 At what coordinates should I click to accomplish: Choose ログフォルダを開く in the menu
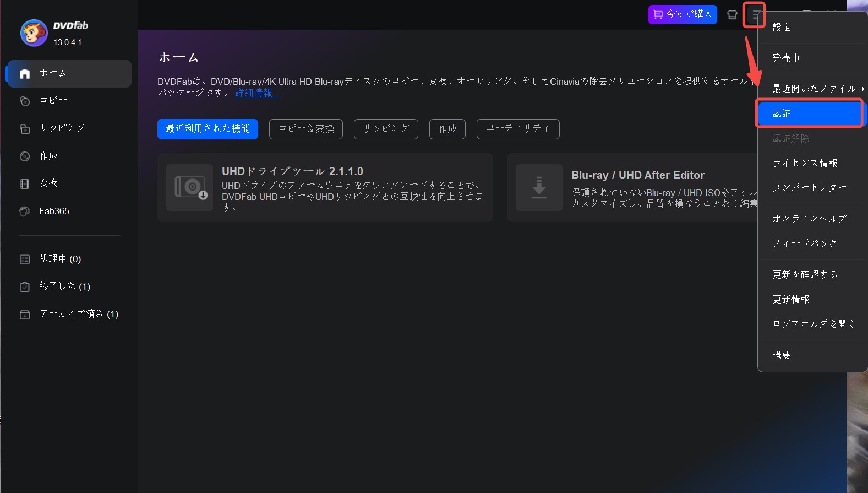812,324
